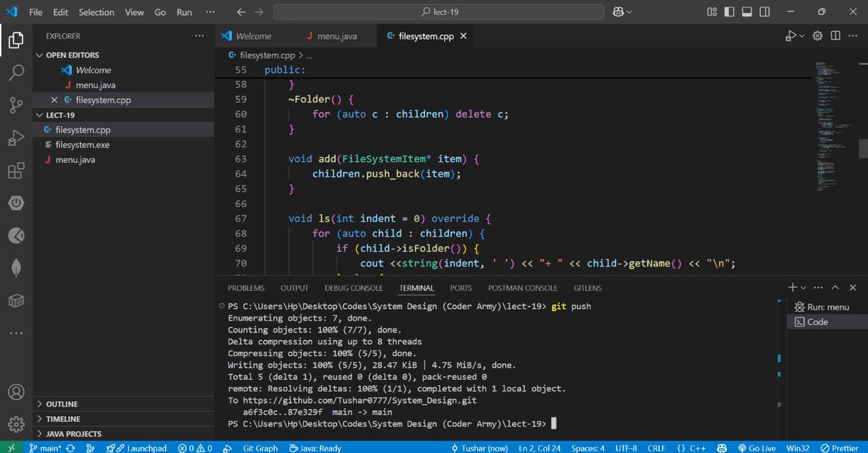Switch to the DEBUG CONSOLE tab
The image size is (868, 453).
(354, 287)
